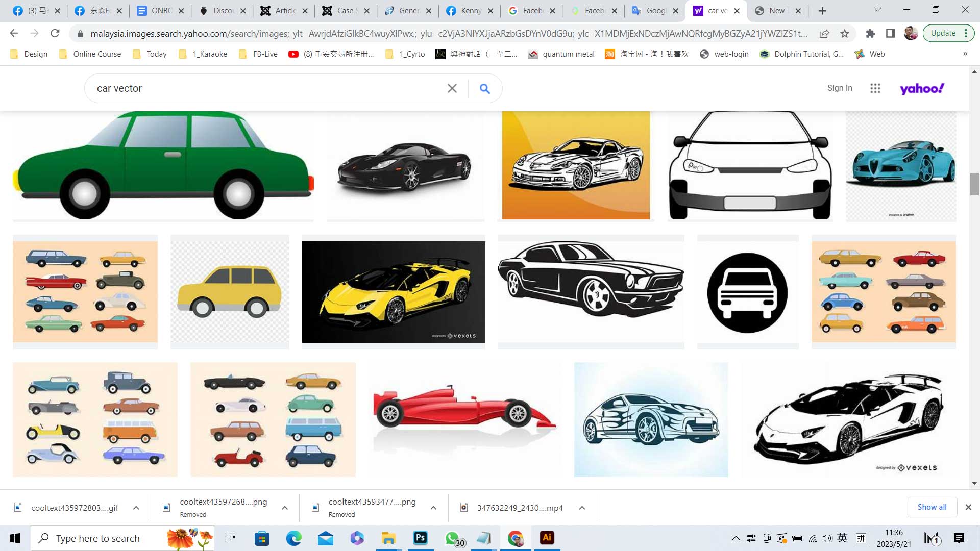
Task: Open Microsoft Store from the taskbar
Action: [262, 538]
